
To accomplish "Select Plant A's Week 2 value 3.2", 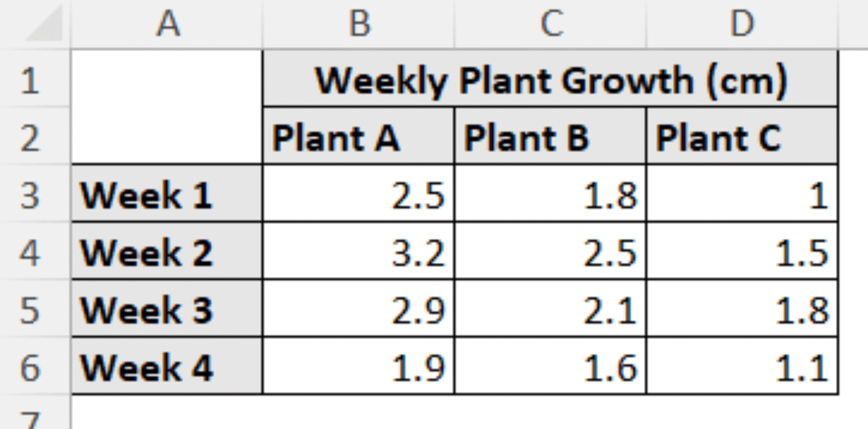I will coord(359,252).
